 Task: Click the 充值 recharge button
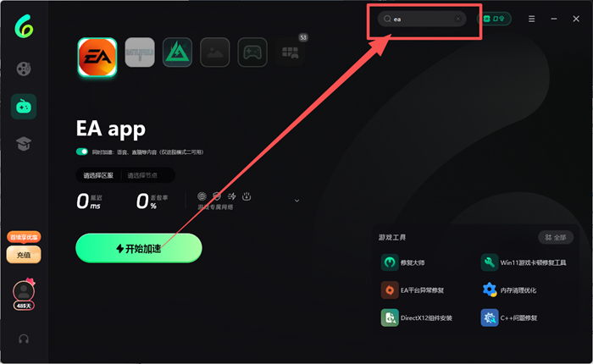pos(24,255)
